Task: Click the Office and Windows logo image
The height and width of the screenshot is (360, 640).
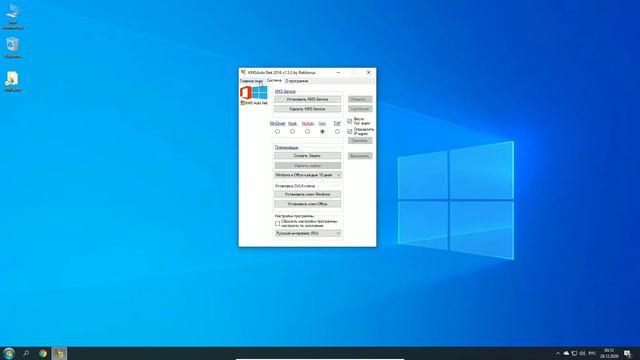Action: click(x=254, y=93)
